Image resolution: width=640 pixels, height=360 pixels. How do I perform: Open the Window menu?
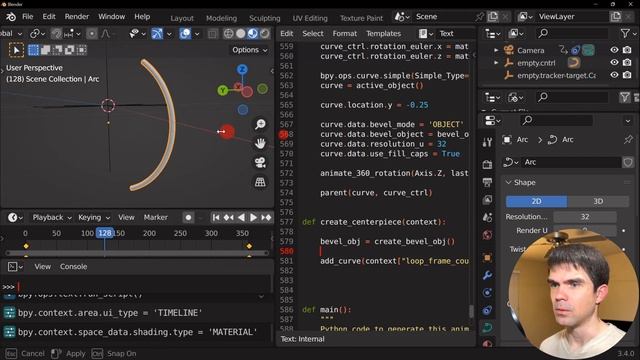point(111,17)
